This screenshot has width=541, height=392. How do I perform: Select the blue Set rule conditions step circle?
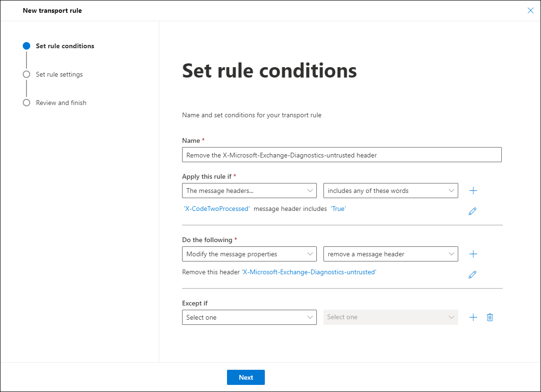[26, 46]
